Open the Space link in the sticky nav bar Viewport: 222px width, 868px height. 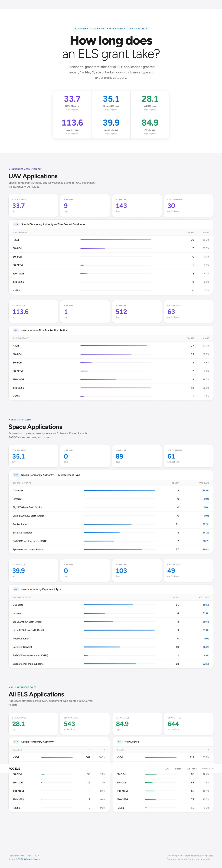pyautogui.click(x=178, y=769)
